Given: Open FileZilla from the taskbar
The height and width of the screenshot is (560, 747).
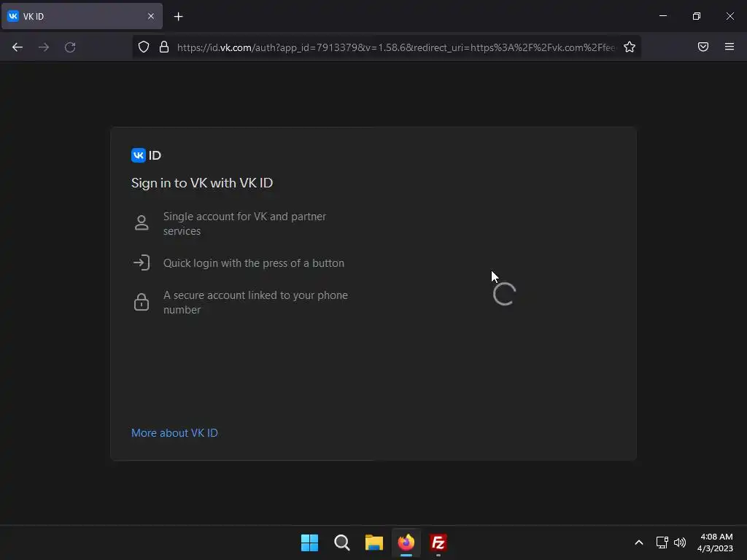Looking at the screenshot, I should pos(438,542).
